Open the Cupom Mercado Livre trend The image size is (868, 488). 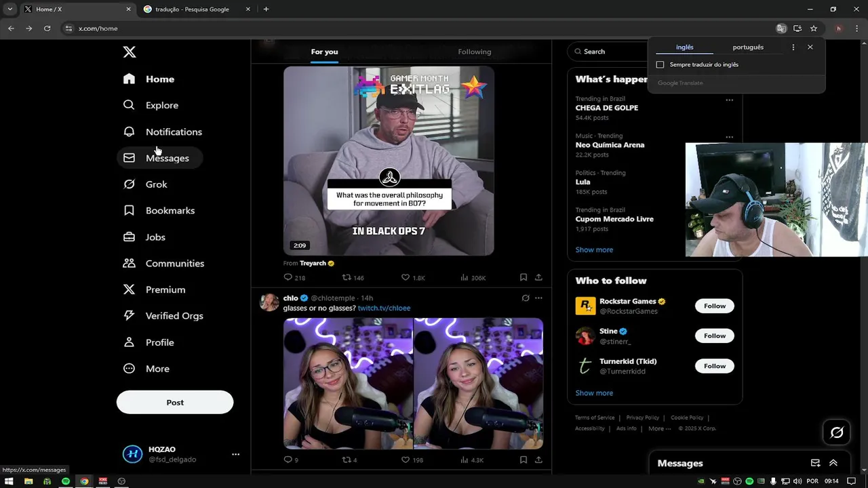pyautogui.click(x=614, y=219)
